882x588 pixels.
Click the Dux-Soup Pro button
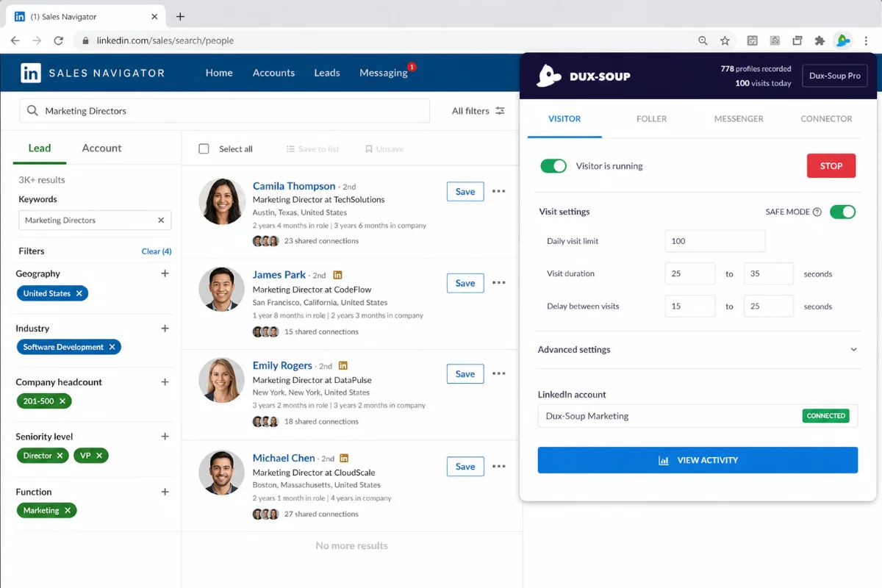pos(834,76)
